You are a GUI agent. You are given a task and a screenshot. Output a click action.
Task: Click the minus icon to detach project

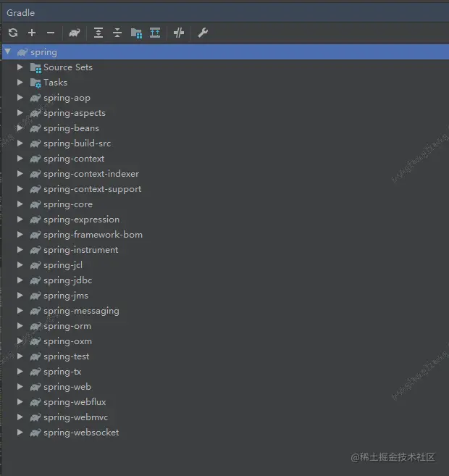[51, 33]
